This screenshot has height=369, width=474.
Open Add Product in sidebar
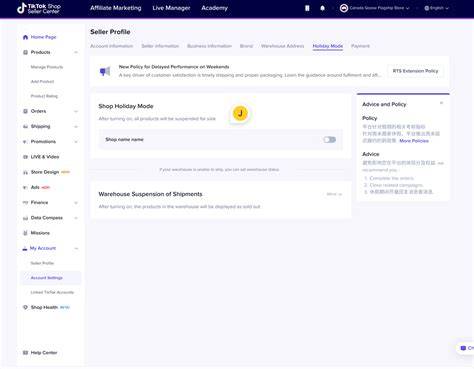(x=42, y=82)
